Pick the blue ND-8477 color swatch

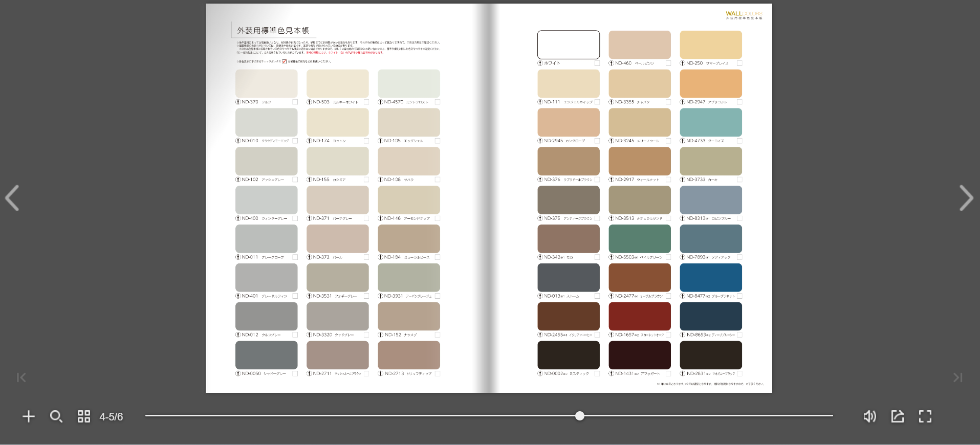coord(711,277)
